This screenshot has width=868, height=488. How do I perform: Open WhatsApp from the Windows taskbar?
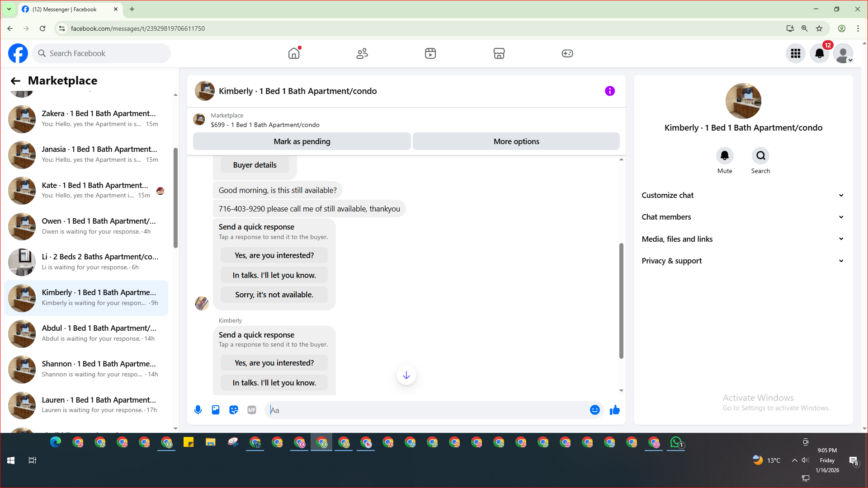point(675,442)
